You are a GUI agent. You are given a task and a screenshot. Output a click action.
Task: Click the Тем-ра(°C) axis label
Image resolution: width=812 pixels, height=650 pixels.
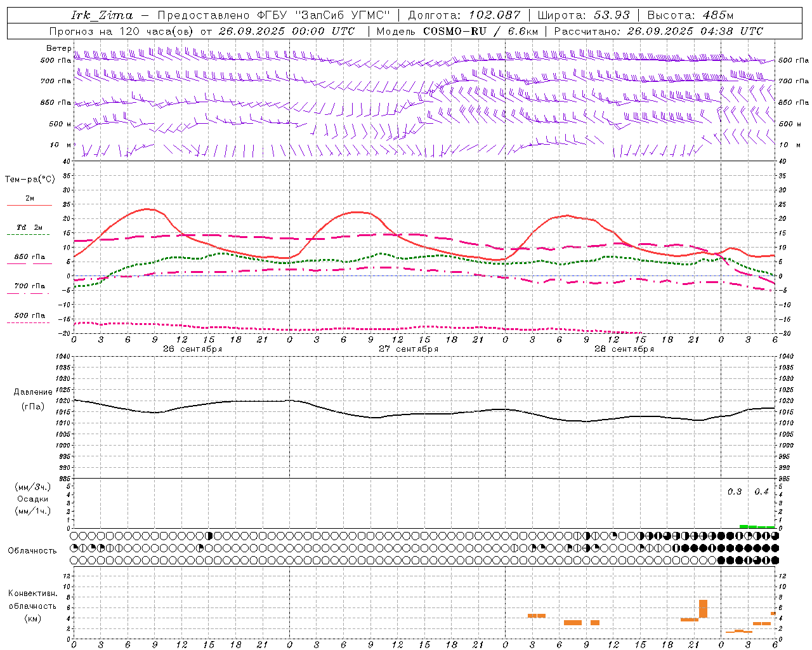pyautogui.click(x=30, y=180)
